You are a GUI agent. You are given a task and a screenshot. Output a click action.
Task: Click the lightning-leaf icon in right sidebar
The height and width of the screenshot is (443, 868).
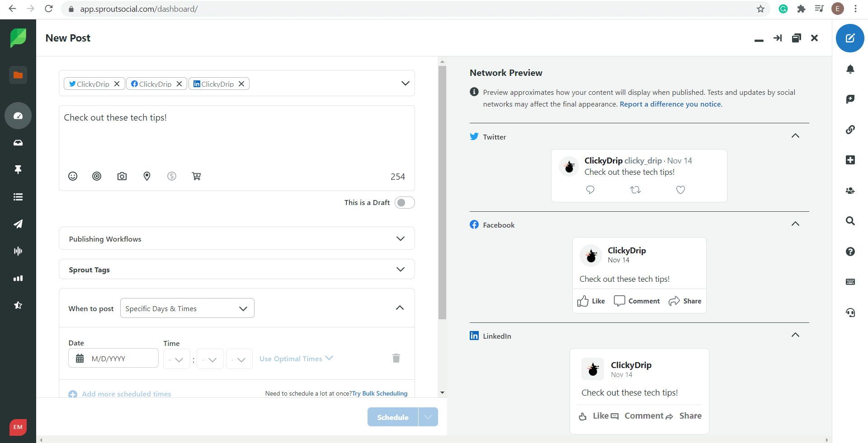(850, 99)
